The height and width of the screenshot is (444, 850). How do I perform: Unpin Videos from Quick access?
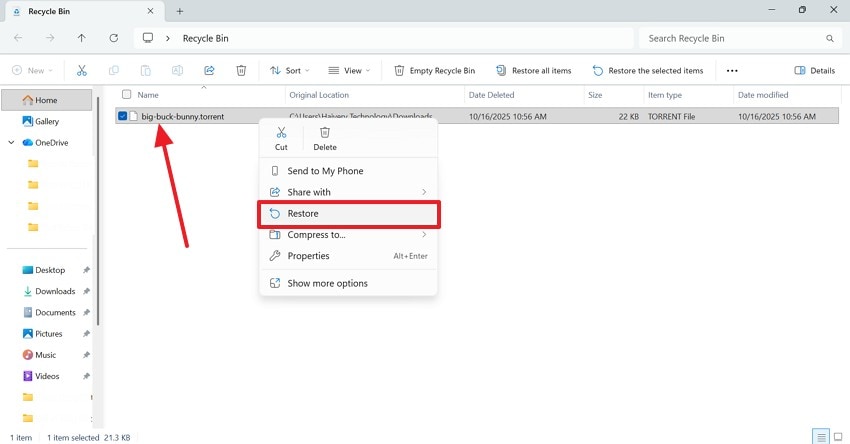tap(86, 376)
